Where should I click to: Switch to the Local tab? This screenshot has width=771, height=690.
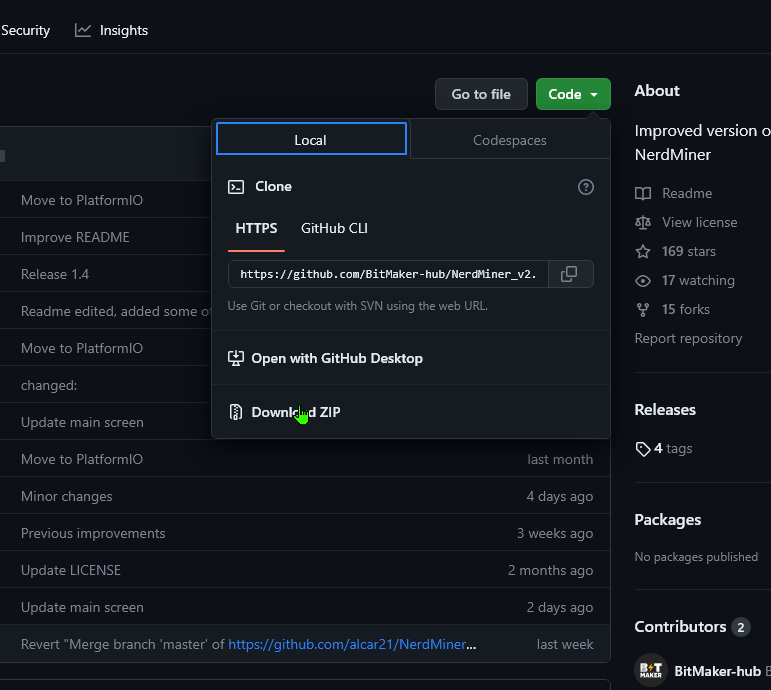click(311, 140)
